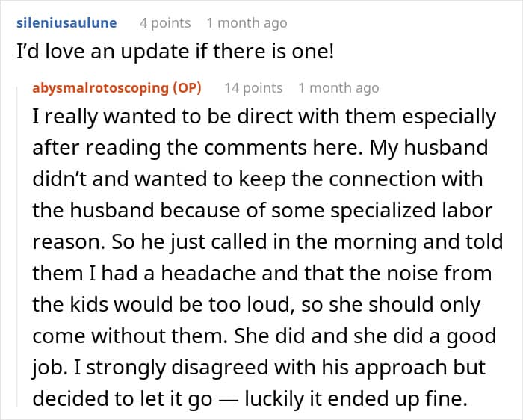Open sileniusaulune's user profile

(x=66, y=23)
